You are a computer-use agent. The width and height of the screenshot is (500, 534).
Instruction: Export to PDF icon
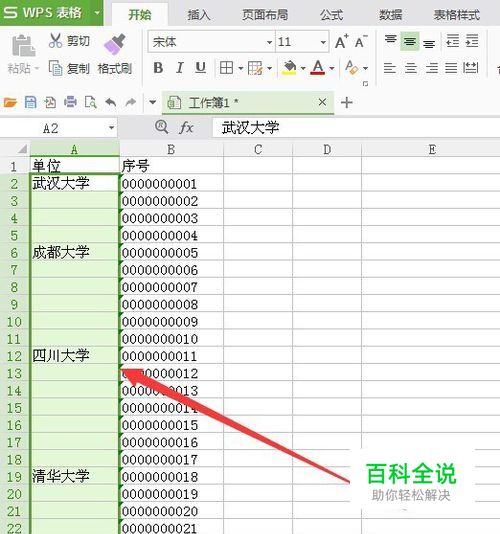click(x=50, y=102)
